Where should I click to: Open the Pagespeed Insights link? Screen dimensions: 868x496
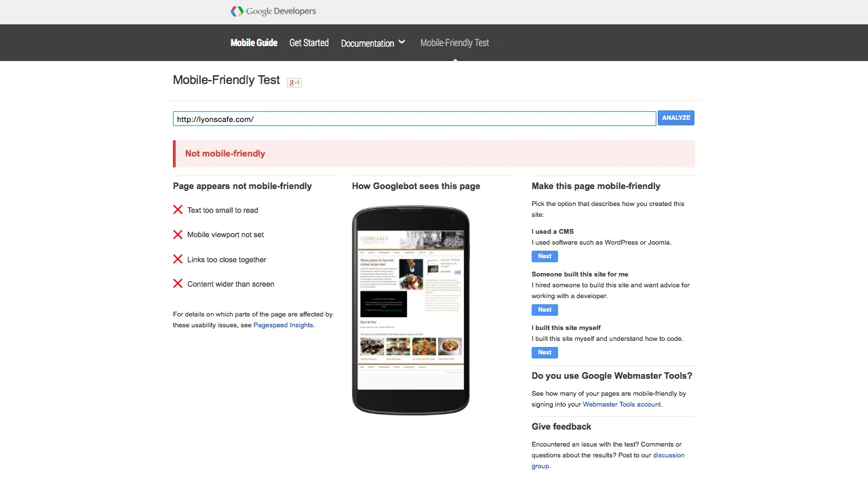(x=283, y=325)
